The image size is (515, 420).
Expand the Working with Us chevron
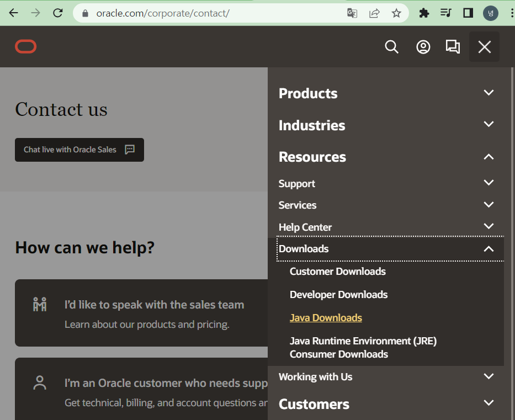(489, 376)
